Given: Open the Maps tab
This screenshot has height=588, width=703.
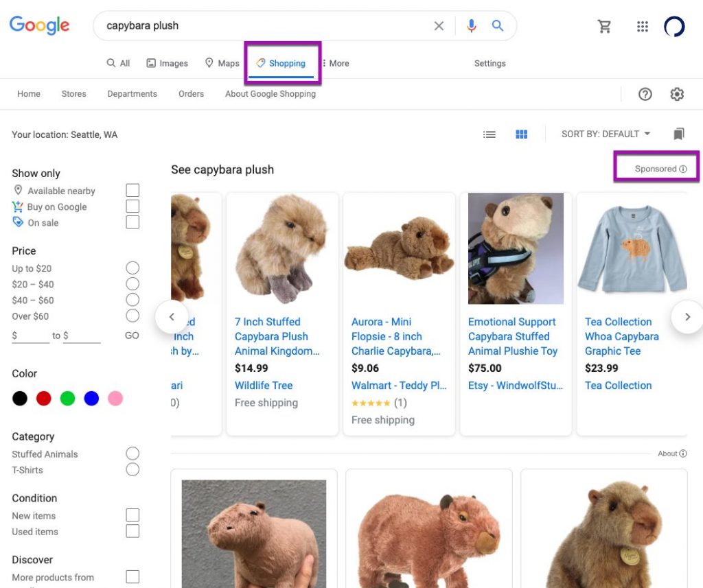Looking at the screenshot, I should (222, 63).
